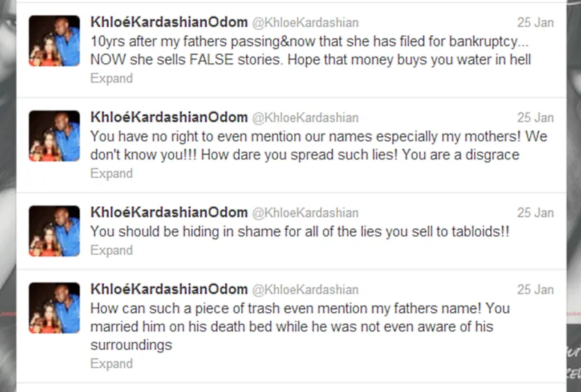581x392 pixels.
Task: Click 25 Jan date on the 'You are a disgrace' tweet
Action: tap(535, 118)
